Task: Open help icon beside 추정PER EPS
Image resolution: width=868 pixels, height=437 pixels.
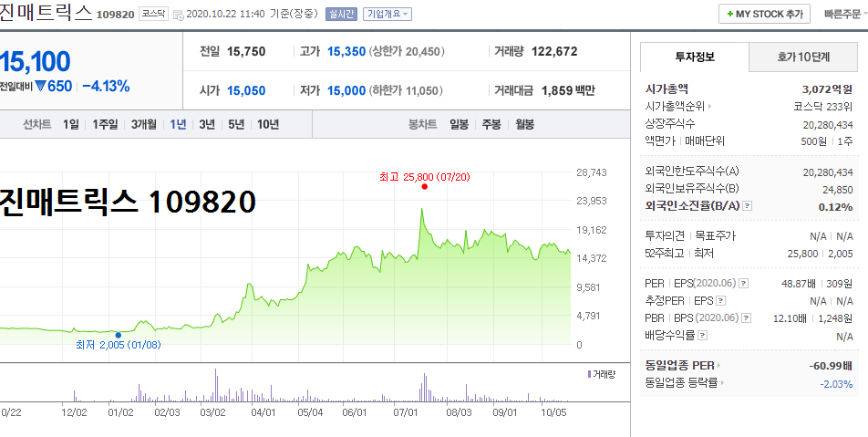Action: (x=720, y=301)
